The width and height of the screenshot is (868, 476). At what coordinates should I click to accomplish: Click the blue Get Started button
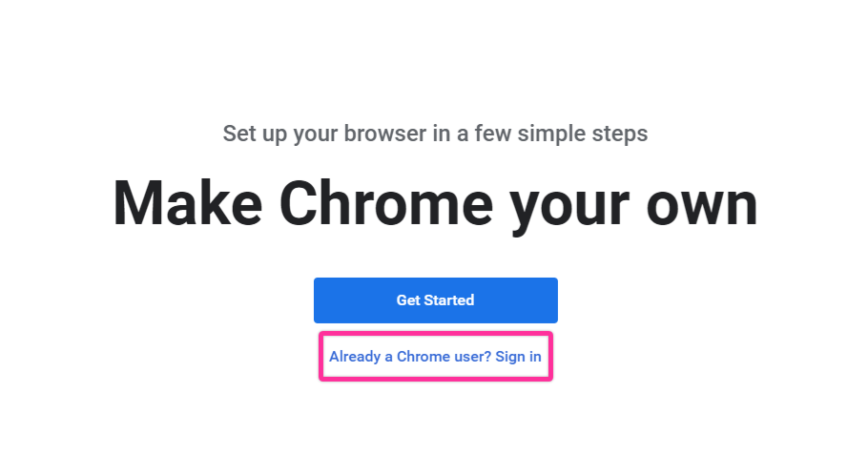(x=435, y=300)
